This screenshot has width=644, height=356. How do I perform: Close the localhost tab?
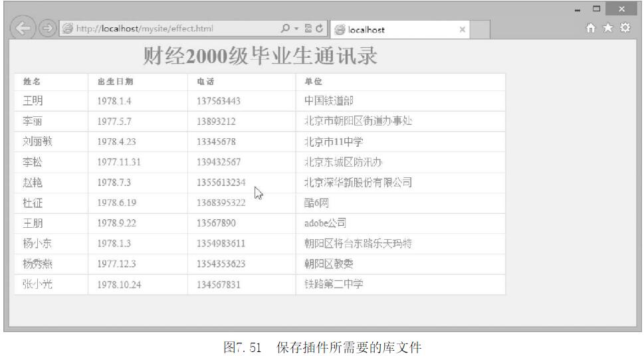[462, 30]
